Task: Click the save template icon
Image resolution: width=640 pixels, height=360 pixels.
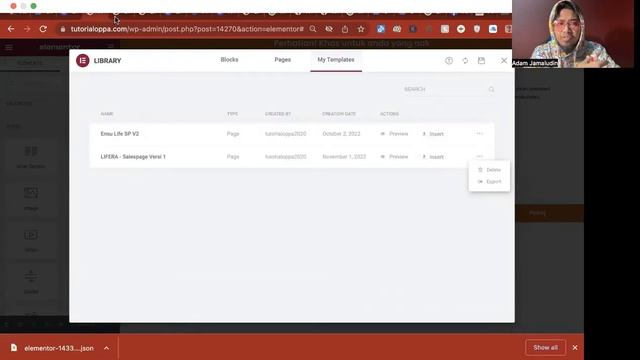Action: click(481, 60)
